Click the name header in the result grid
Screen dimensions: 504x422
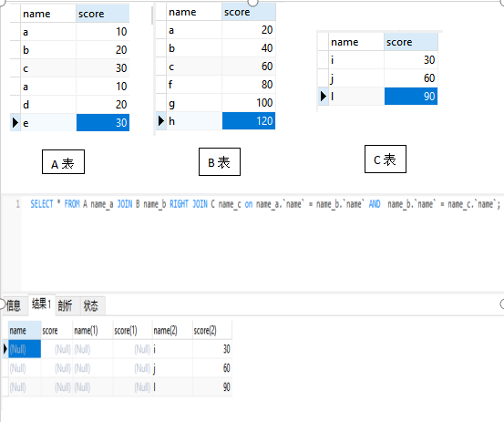tap(25, 331)
